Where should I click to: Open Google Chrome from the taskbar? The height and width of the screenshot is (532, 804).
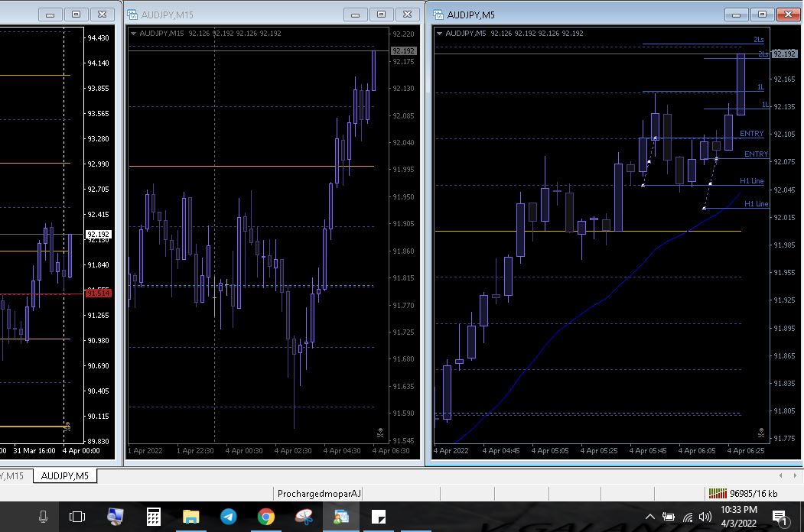265,517
